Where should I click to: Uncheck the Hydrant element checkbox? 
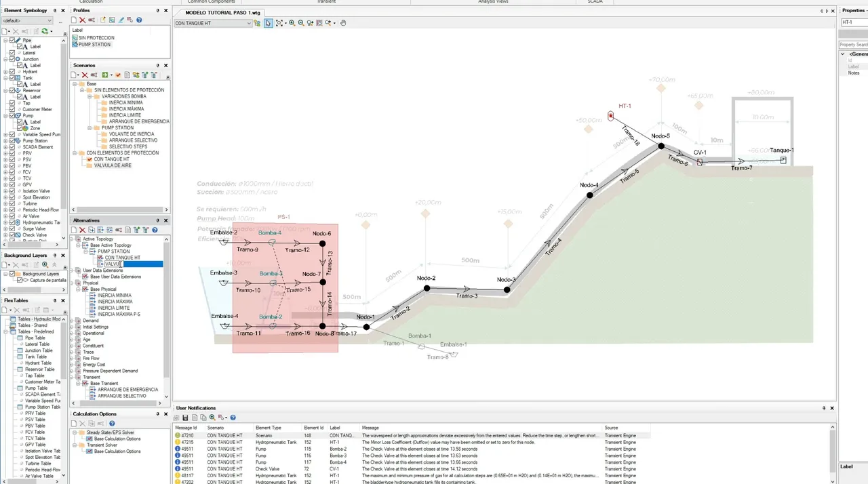click(12, 71)
